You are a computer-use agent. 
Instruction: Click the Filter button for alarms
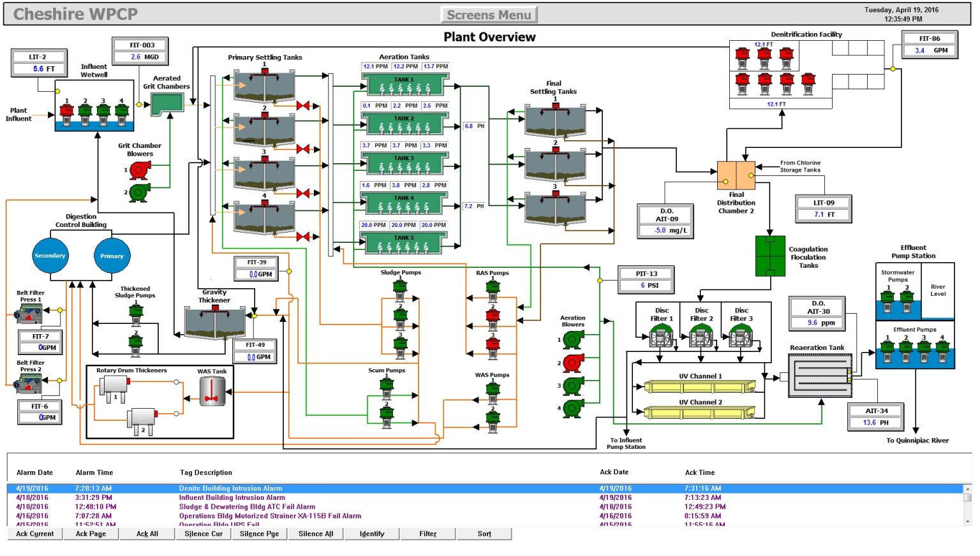[x=428, y=534]
